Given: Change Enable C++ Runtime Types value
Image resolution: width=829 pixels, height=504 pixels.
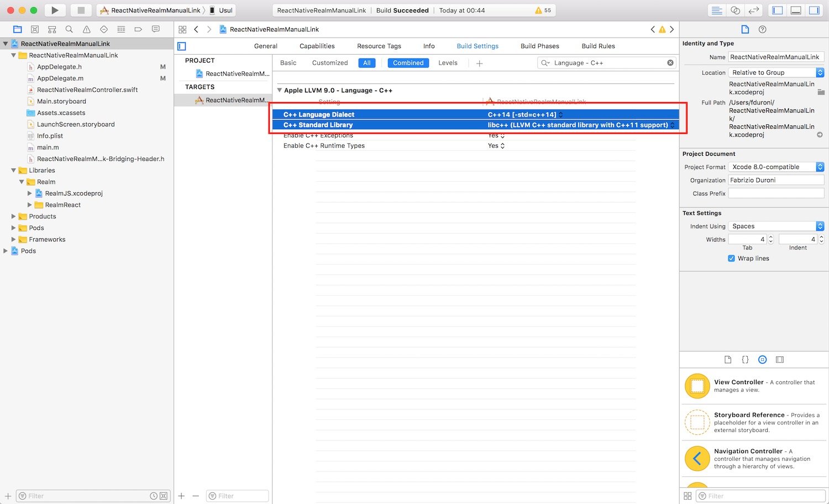Looking at the screenshot, I should (x=496, y=146).
